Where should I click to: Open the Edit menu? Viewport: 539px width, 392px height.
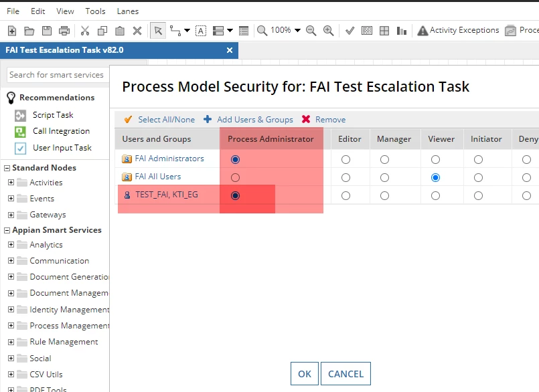tap(37, 11)
